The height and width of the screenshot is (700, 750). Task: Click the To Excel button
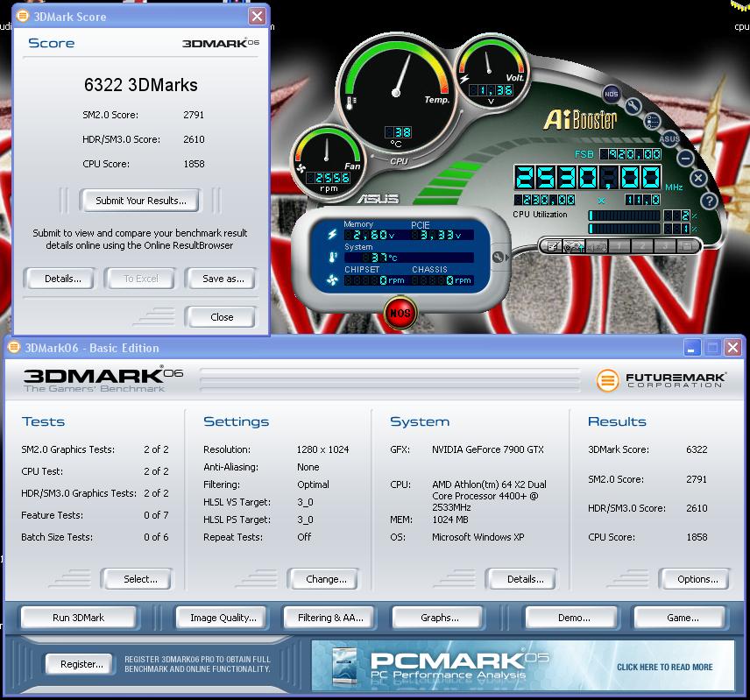coord(140,279)
